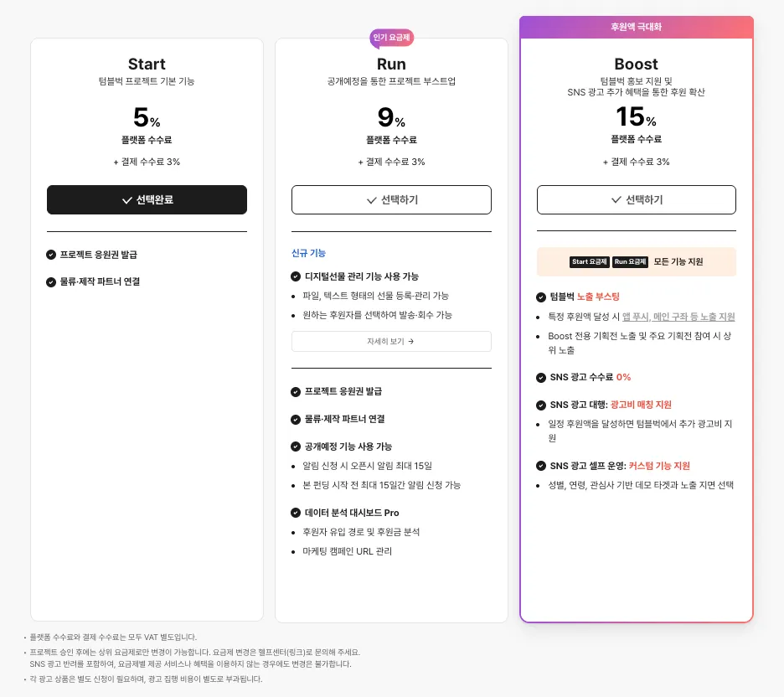This screenshot has height=697, width=784.
Task: Click the check icon beside Start's 물류·제작 파트너 연결
Action: tap(51, 282)
